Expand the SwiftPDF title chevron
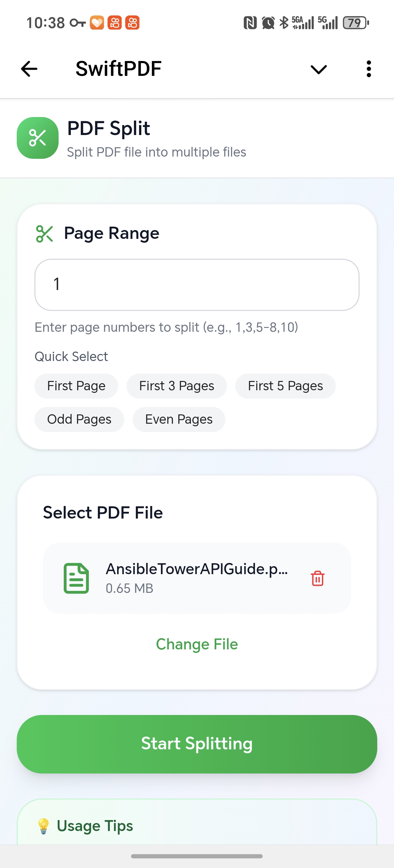394x868 pixels. (x=318, y=69)
